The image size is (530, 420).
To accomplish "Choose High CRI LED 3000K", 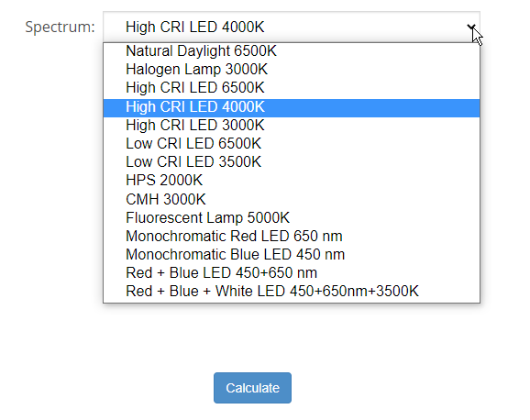I will [292, 125].
